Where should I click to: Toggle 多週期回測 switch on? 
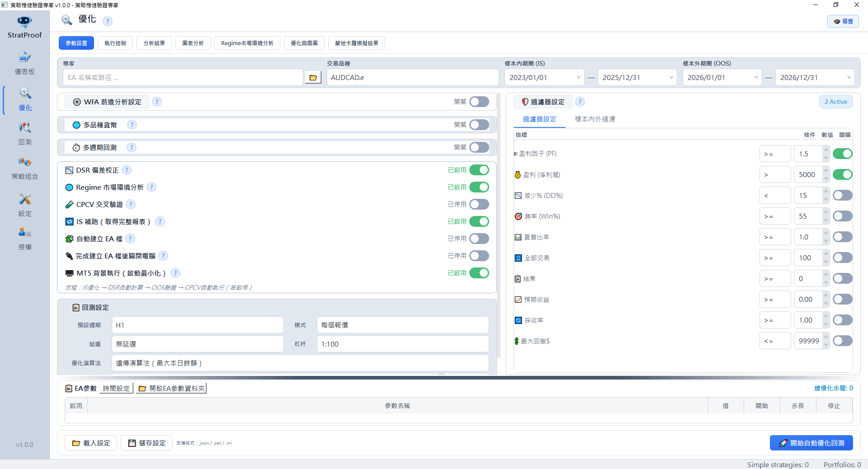point(479,147)
